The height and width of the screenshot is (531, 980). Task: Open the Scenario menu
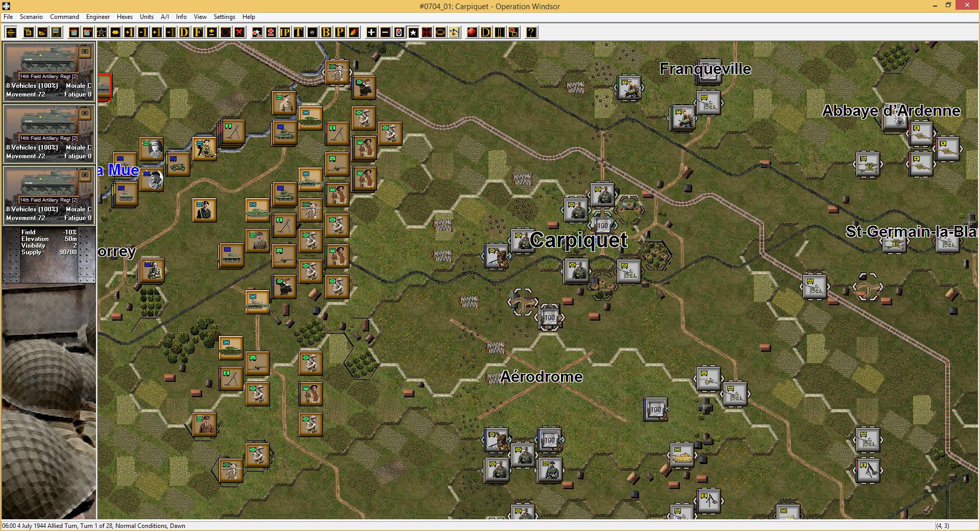click(x=31, y=17)
